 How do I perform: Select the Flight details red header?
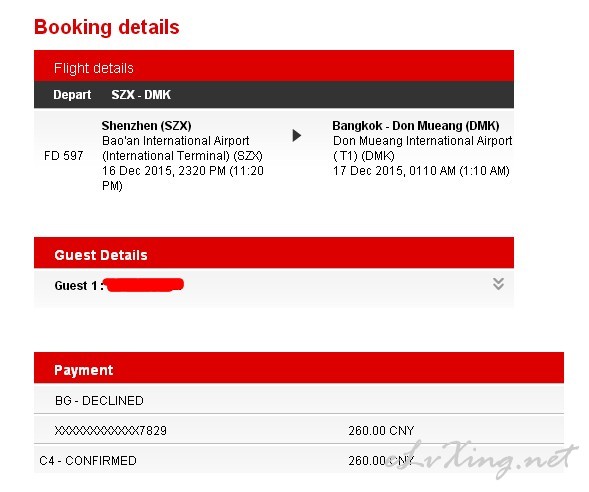[x=274, y=66]
